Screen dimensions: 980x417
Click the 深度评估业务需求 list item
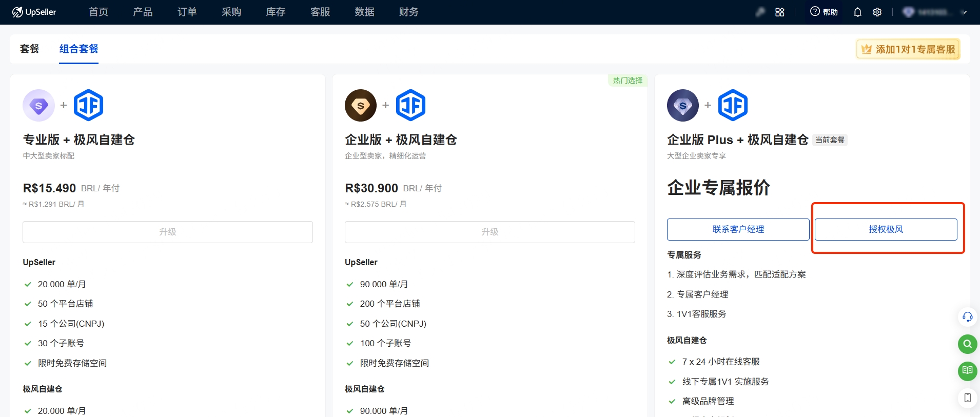tap(736, 274)
